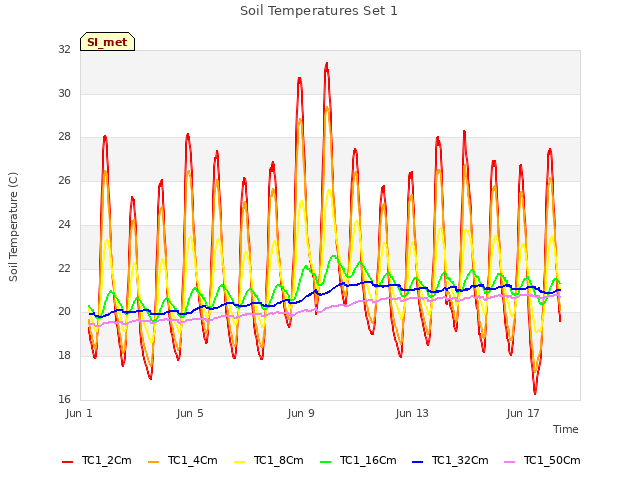Click the 18 y-axis tick label

point(64,356)
